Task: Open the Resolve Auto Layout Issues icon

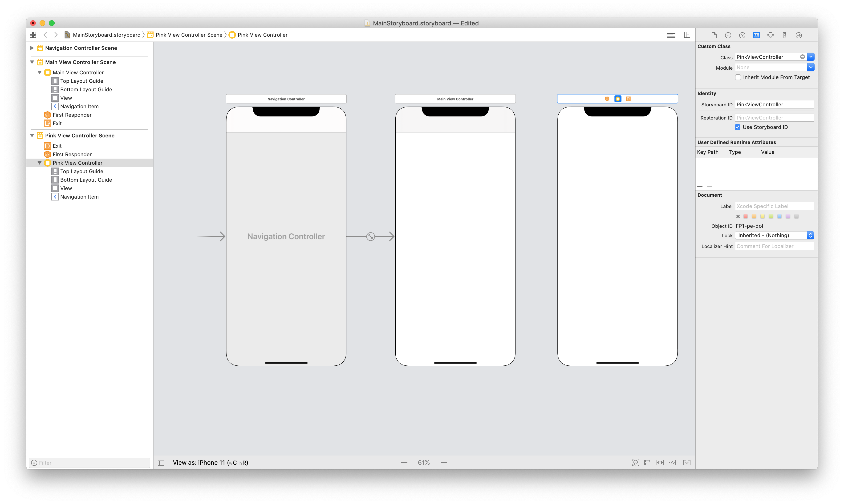Action: pos(672,462)
